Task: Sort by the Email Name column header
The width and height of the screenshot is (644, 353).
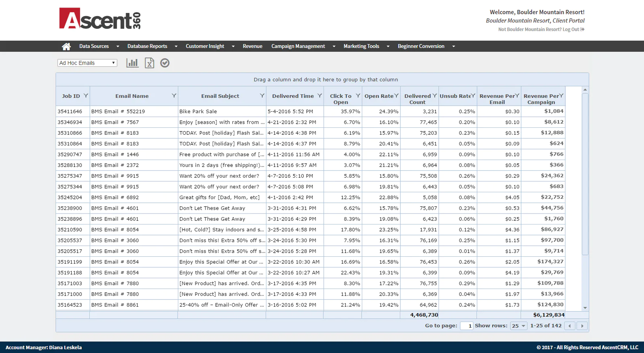Action: pos(132,96)
